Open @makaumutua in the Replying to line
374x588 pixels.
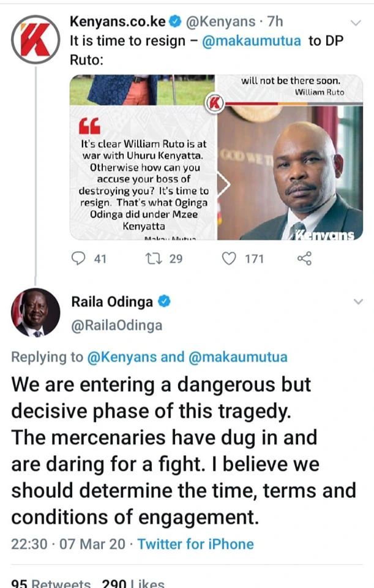[238, 357]
